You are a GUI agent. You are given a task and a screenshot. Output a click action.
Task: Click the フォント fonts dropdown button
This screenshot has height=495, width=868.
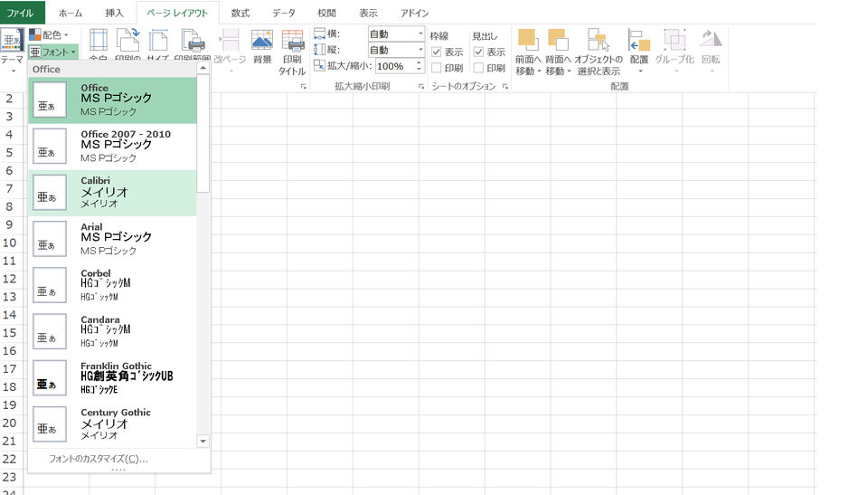(52, 52)
